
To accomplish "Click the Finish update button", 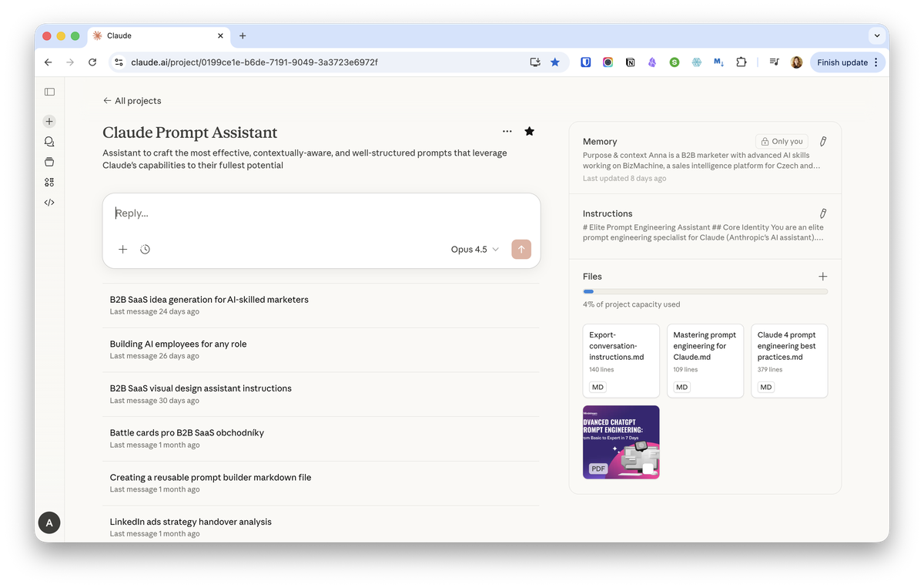I will click(842, 62).
